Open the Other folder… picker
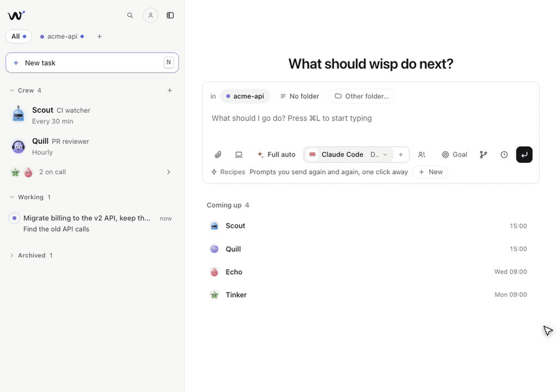 coord(361,96)
